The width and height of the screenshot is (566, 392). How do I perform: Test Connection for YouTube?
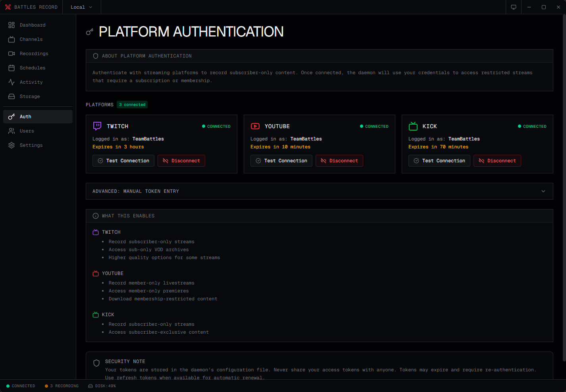[x=281, y=161]
